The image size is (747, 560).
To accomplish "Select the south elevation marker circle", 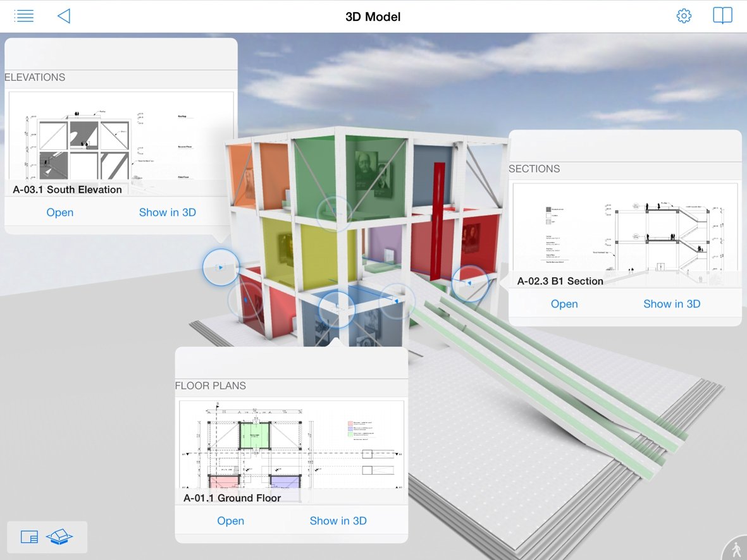I will coord(221,267).
